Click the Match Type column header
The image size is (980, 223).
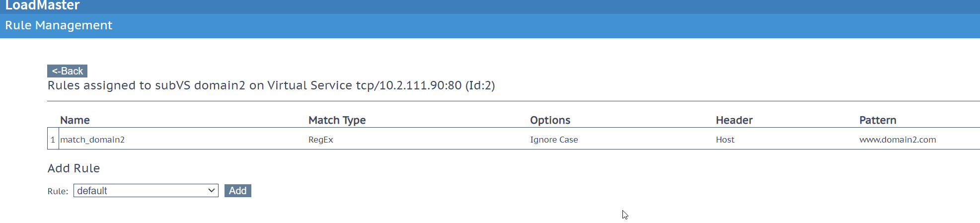coord(337,120)
